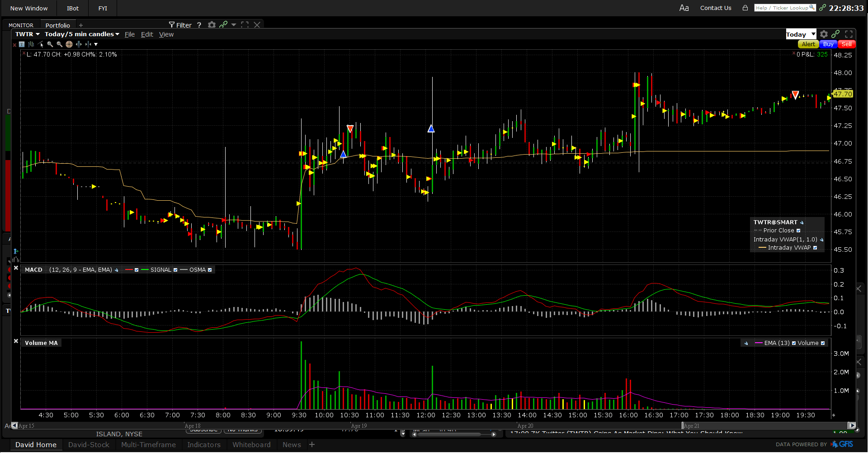Open the Today time period combo box
Image resolution: width=868 pixels, height=453 pixels.
click(x=800, y=34)
